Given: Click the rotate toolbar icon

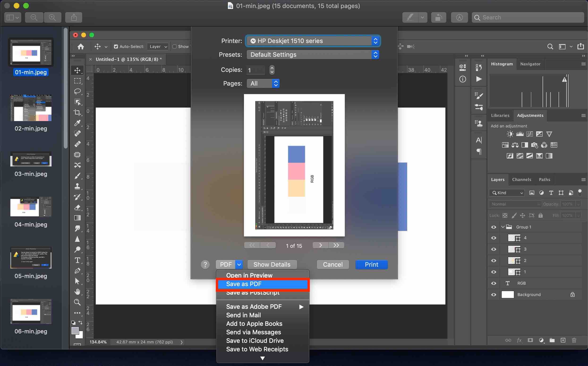Looking at the screenshot, I should [438, 17].
